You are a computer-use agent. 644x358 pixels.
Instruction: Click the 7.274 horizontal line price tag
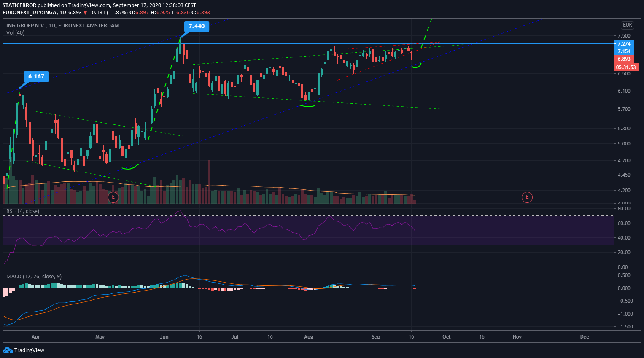tap(624, 44)
